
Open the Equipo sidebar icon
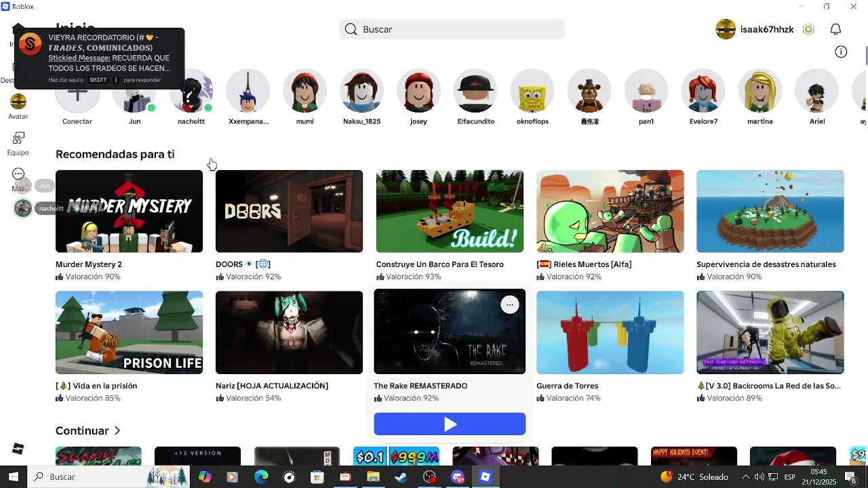click(x=18, y=138)
